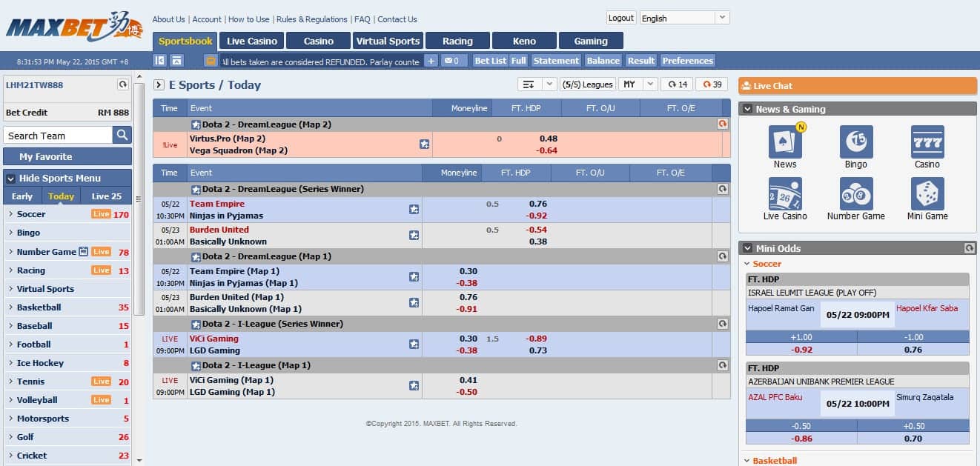Star the Dota 2 DreamLeague (Map 2) league
Screen dimensions: 980x466
pos(196,124)
